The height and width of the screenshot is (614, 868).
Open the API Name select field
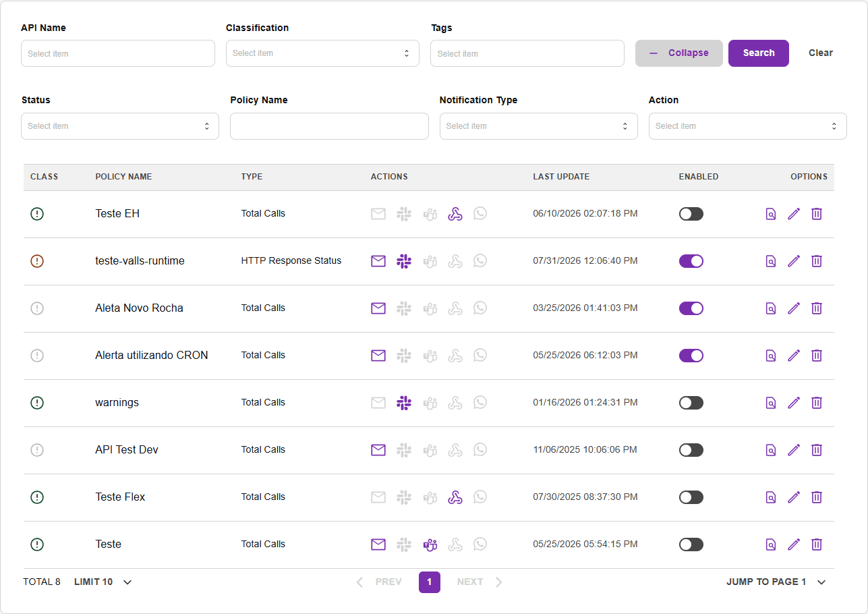118,53
